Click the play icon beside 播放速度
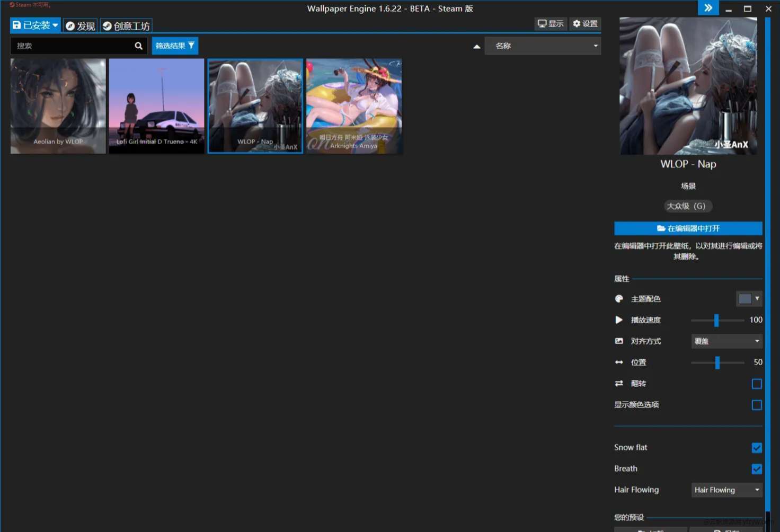The image size is (780, 532). tap(619, 320)
